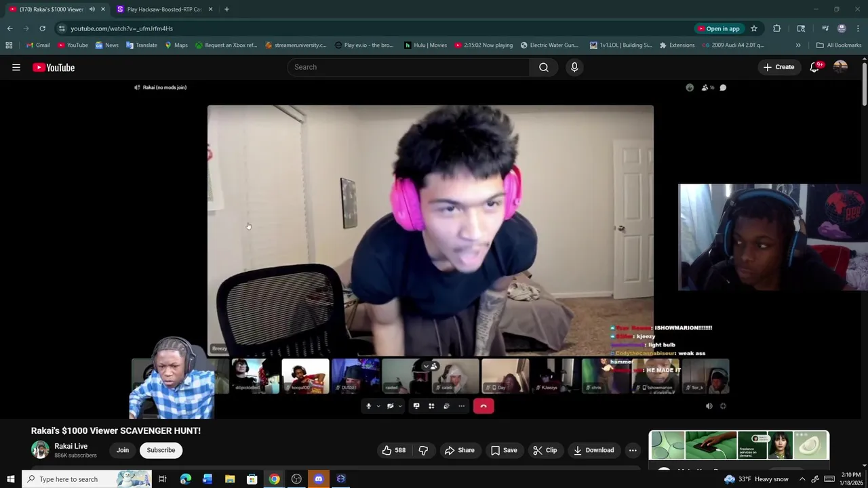
Task: Open the weather widget showing Heavy snow
Action: pos(756,479)
